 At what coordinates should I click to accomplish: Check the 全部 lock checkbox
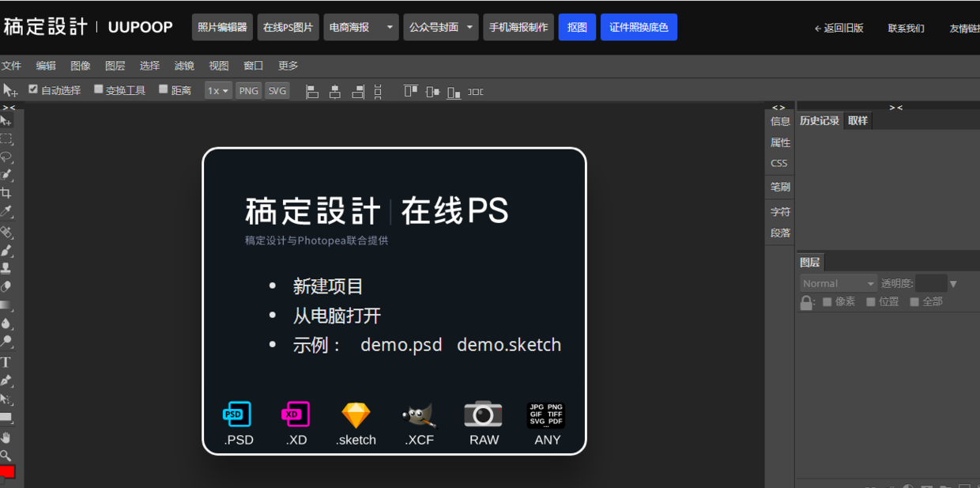(x=914, y=301)
